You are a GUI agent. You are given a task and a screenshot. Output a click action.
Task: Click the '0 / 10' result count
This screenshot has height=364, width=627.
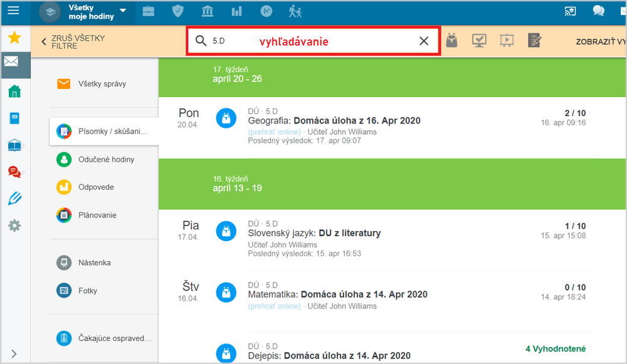point(575,288)
